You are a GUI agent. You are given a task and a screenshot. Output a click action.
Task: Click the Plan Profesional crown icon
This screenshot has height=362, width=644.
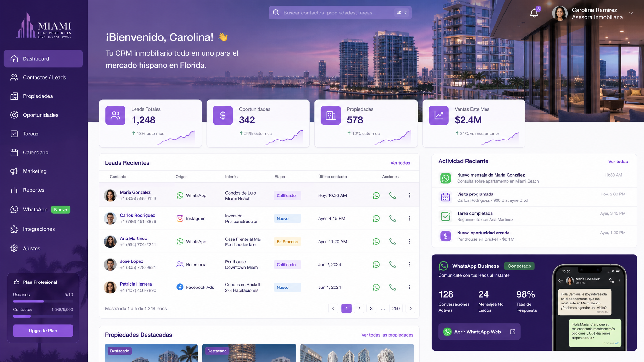(x=16, y=282)
